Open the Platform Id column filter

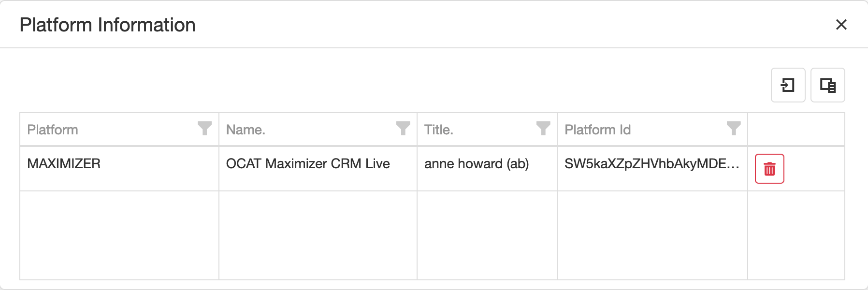click(x=733, y=129)
